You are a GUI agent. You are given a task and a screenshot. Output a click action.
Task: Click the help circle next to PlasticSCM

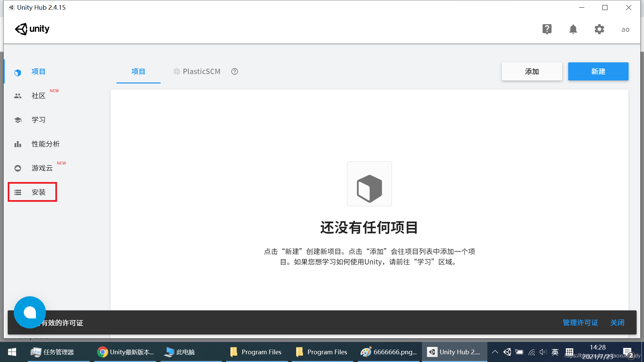234,71
